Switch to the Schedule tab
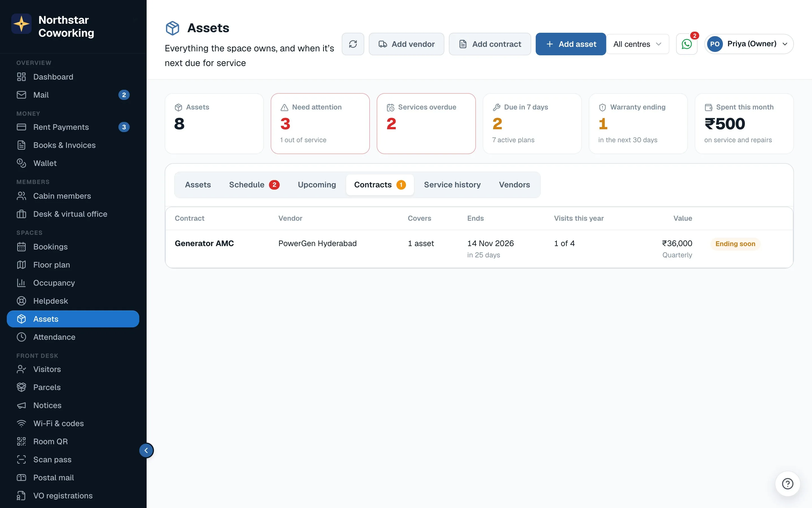 click(x=254, y=185)
